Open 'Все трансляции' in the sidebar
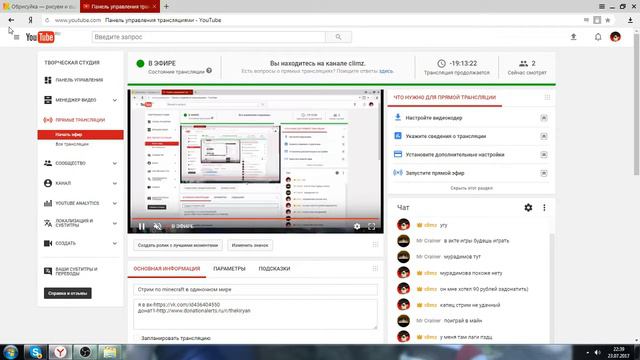640x360 pixels. coord(72,144)
